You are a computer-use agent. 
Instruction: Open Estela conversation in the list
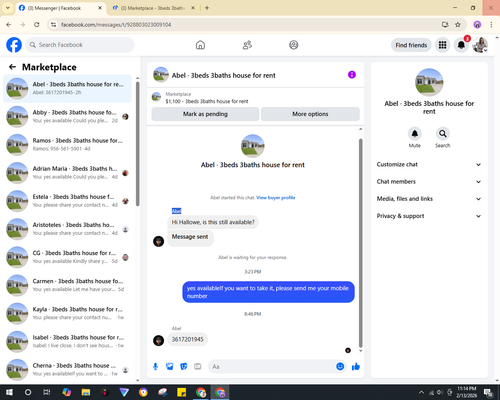68,201
